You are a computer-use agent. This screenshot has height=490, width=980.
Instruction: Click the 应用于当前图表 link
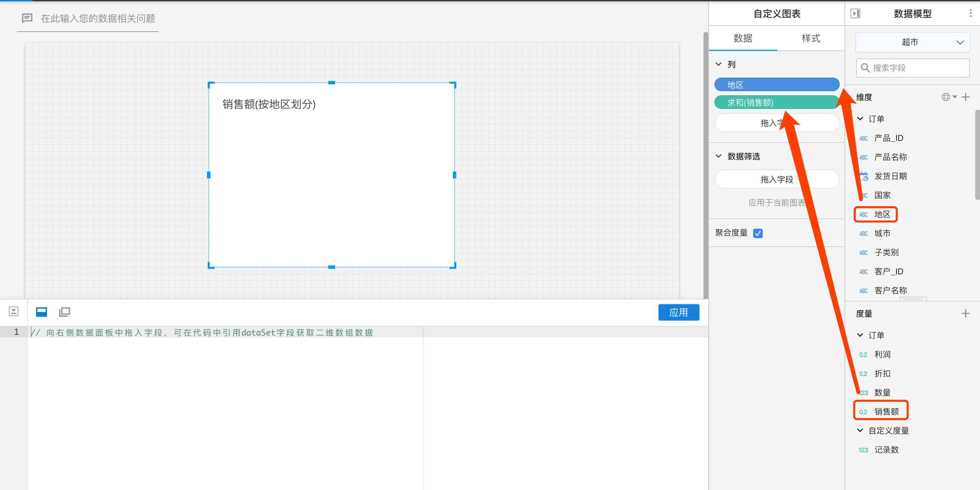point(777,202)
